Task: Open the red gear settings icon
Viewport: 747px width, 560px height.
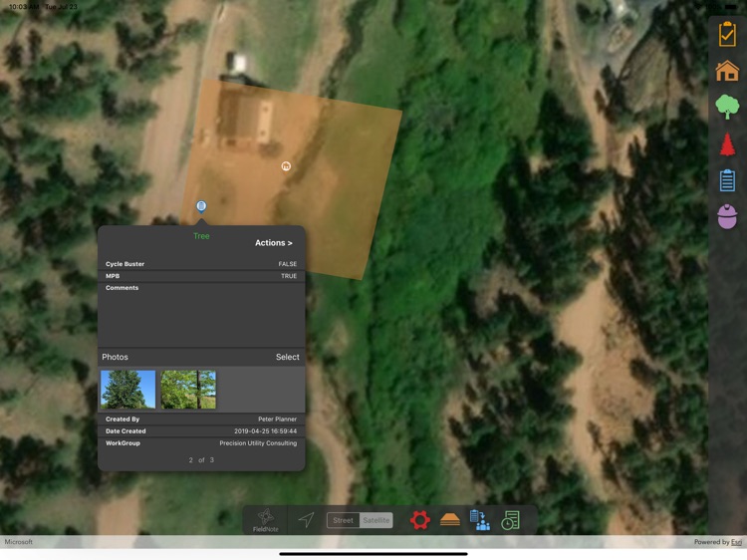Action: click(x=419, y=520)
